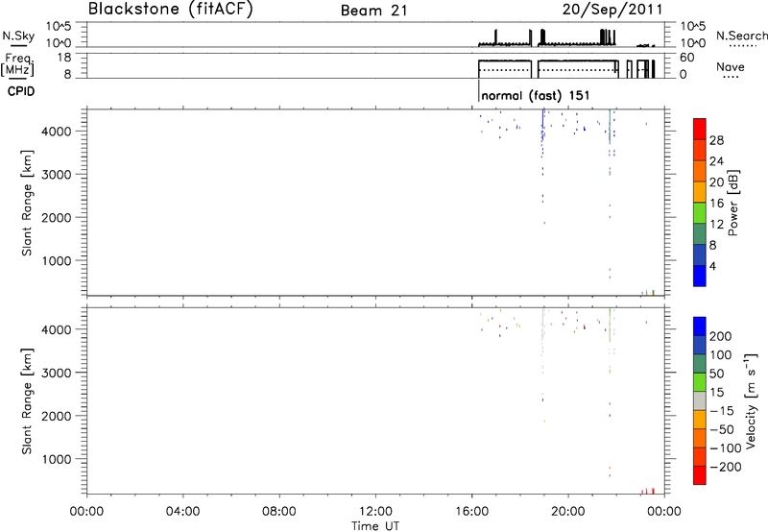
Task: Click the '4000' tick on the power panel
Action: coord(57,132)
